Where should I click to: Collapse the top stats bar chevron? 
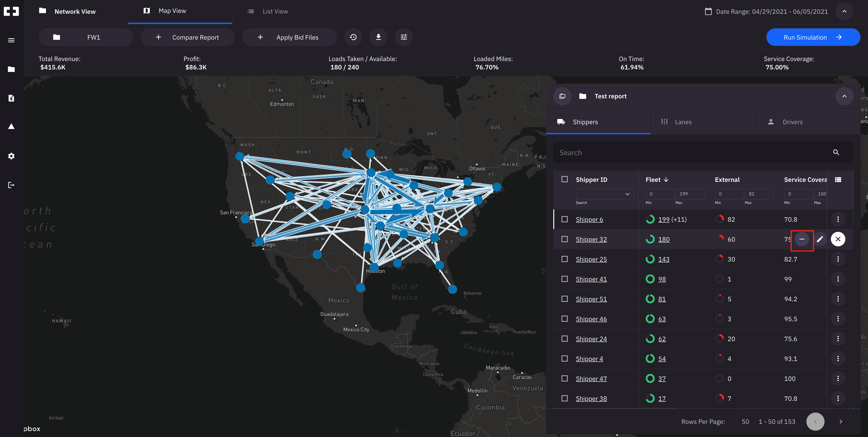(844, 11)
